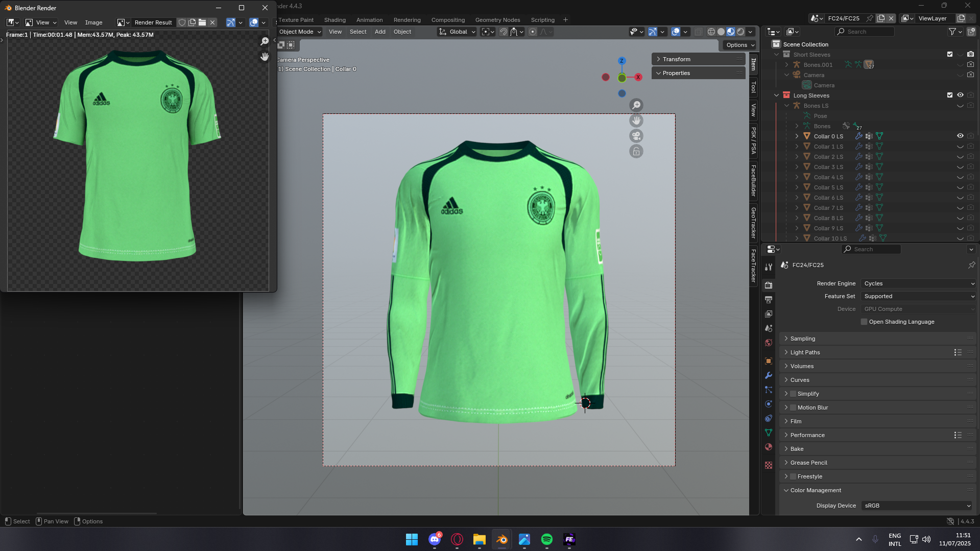This screenshot has height=551, width=980.
Task: Enable the Motion Blur checkbox
Action: [793, 408]
